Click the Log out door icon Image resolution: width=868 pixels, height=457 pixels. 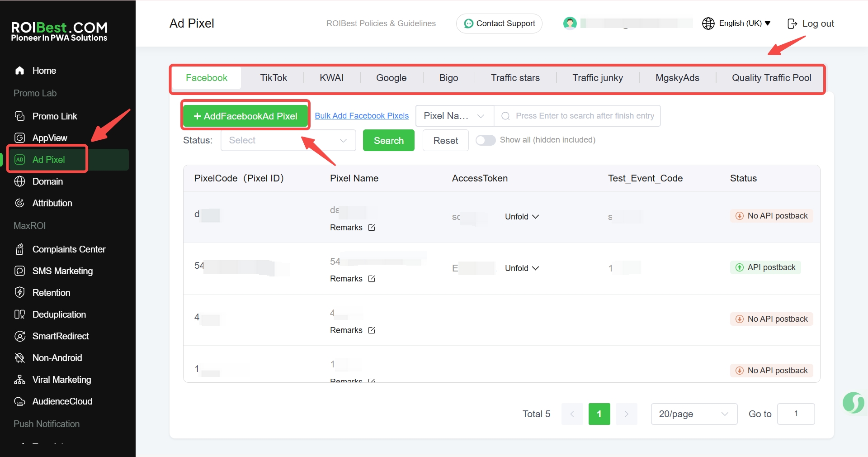tap(792, 24)
